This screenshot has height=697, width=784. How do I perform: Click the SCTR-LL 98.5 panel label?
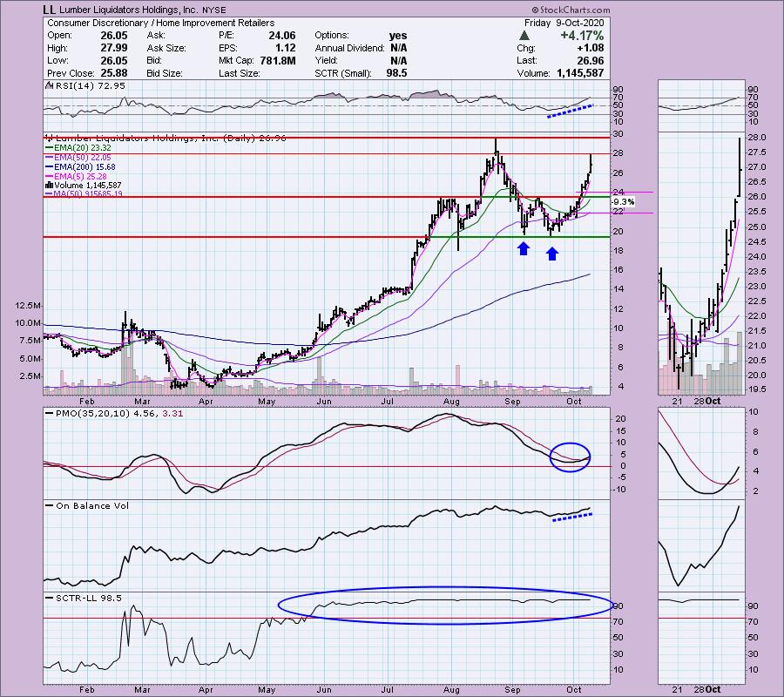tap(89, 598)
